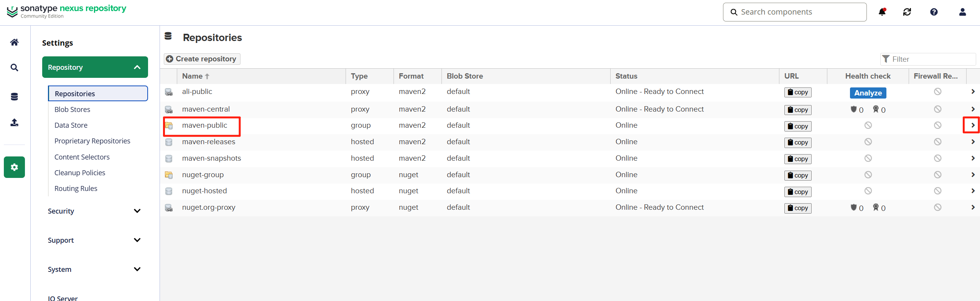Click the nuget.org-proxy repository icon
Image resolution: width=980 pixels, height=301 pixels.
click(x=169, y=208)
